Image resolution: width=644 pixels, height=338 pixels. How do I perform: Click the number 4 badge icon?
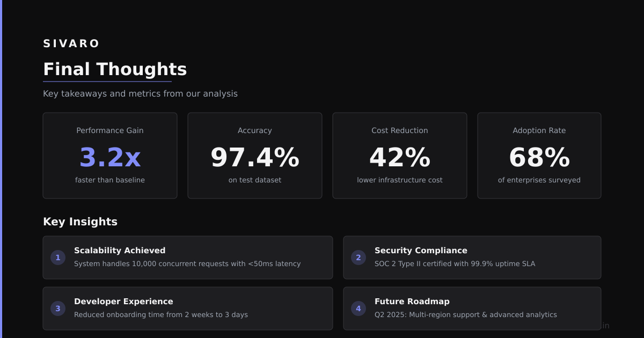point(358,308)
